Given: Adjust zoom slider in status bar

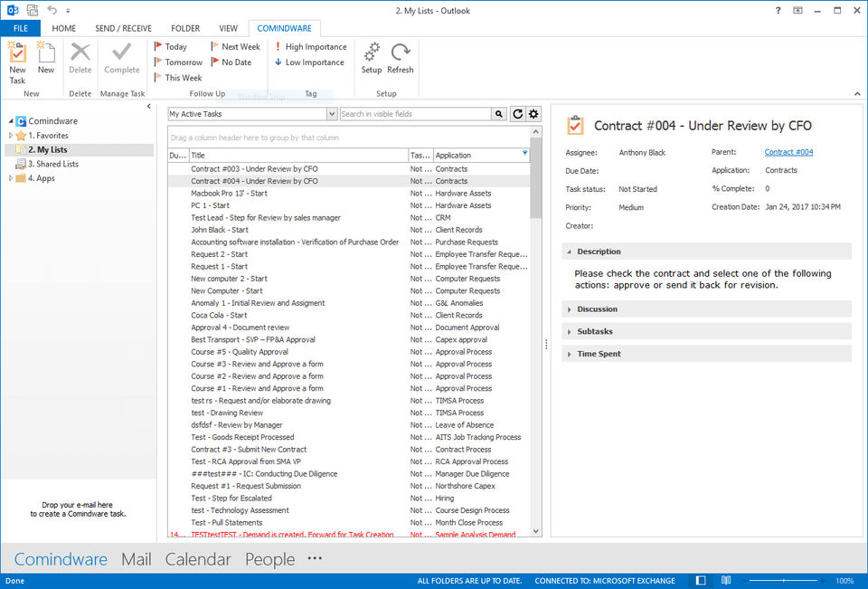Looking at the screenshot, I should [x=783, y=580].
